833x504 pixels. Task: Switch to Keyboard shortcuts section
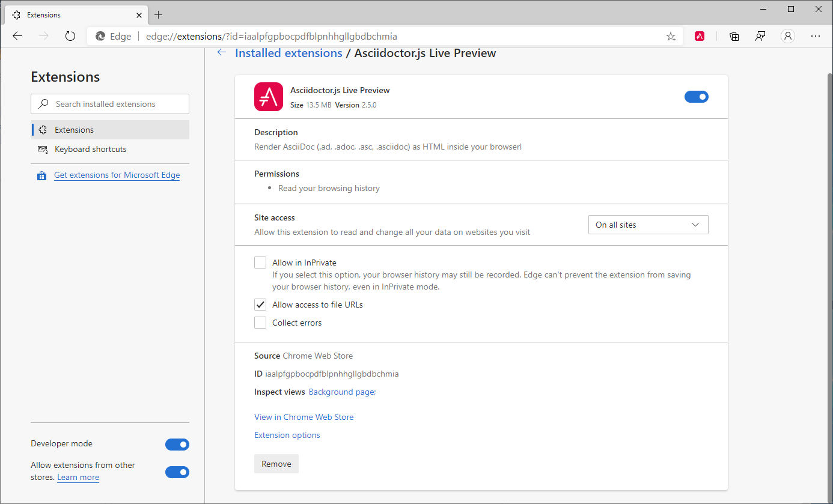(x=90, y=149)
